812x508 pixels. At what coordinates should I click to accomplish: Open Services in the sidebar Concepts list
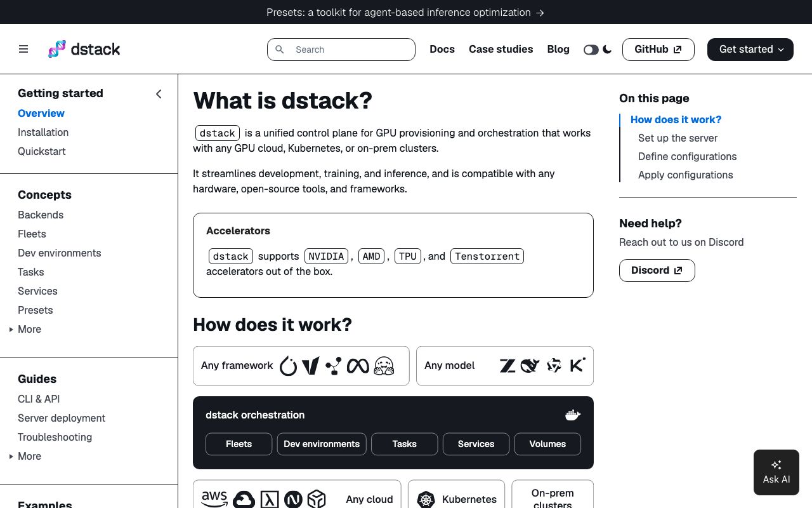tap(37, 291)
